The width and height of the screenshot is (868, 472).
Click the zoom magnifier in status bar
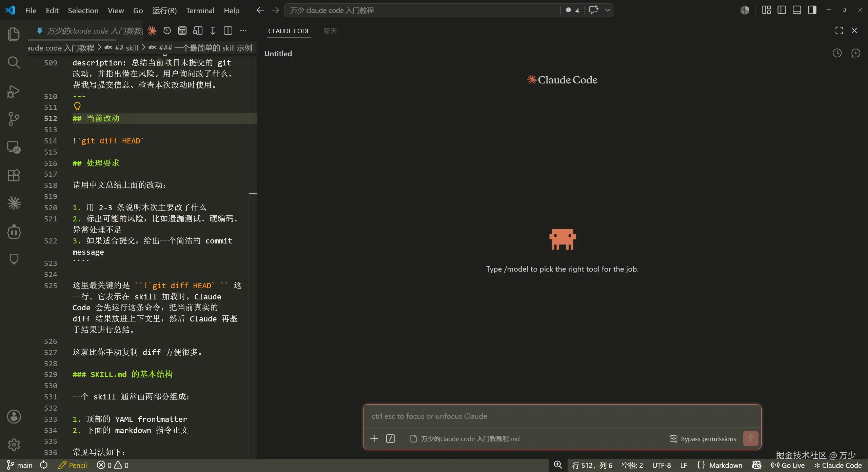[x=558, y=465]
